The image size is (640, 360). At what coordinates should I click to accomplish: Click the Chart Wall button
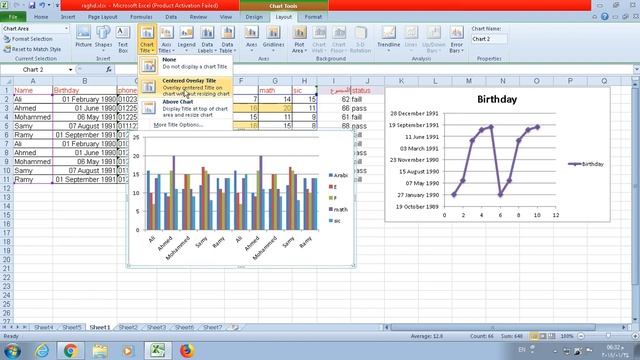pyautogui.click(x=319, y=39)
